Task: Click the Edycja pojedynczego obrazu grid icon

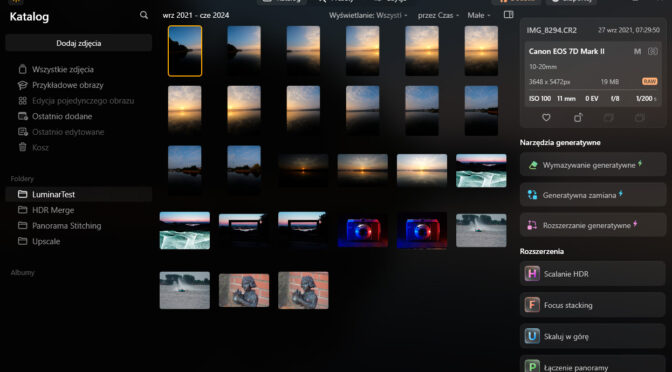Action: pos(22,101)
